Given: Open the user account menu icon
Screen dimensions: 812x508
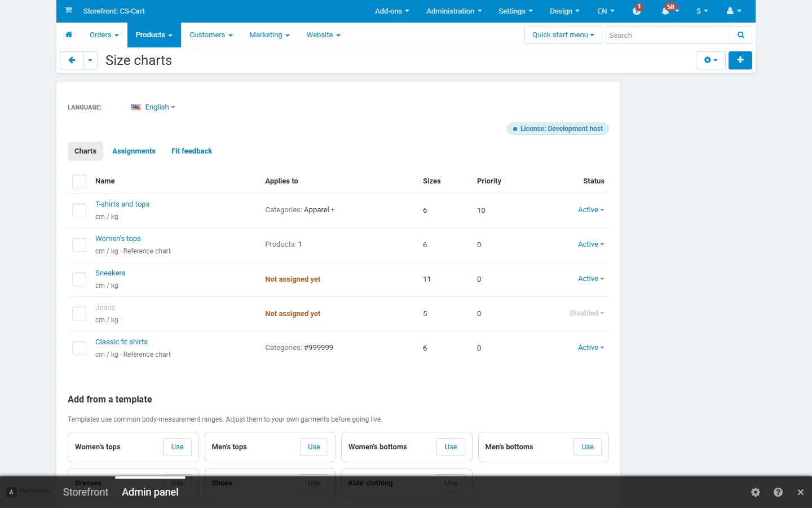Looking at the screenshot, I should (x=734, y=11).
